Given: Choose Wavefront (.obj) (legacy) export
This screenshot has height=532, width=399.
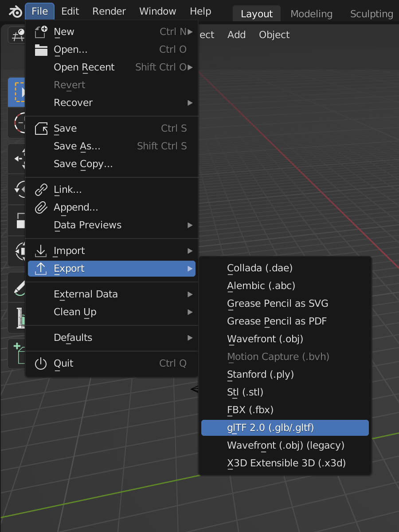Looking at the screenshot, I should point(285,446).
